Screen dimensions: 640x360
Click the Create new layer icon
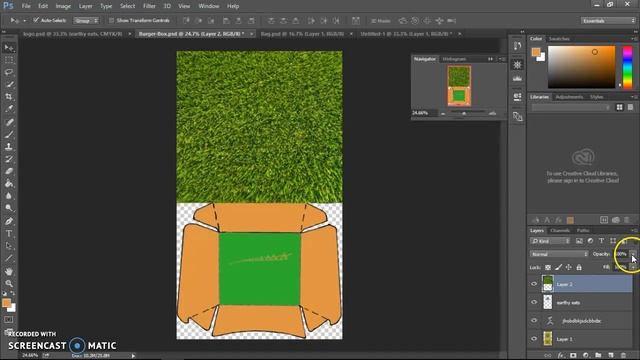tap(611, 356)
